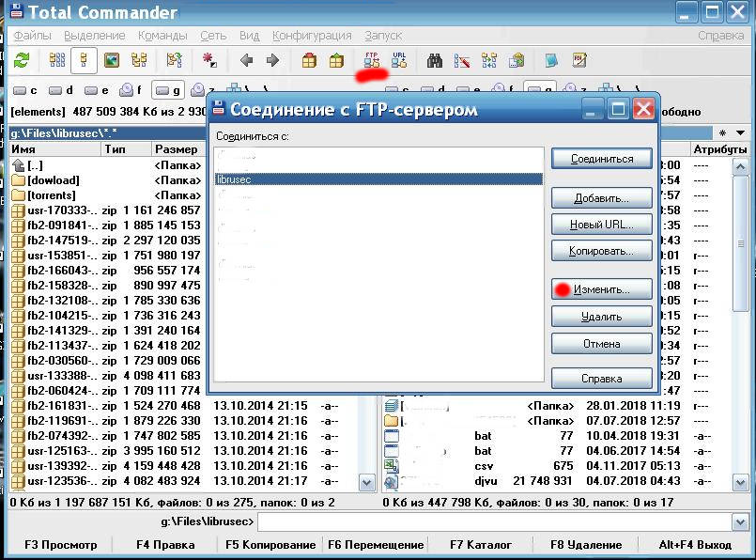Open FTP connect toolbar icon
Image resolution: width=756 pixels, height=560 pixels.
click(x=372, y=61)
